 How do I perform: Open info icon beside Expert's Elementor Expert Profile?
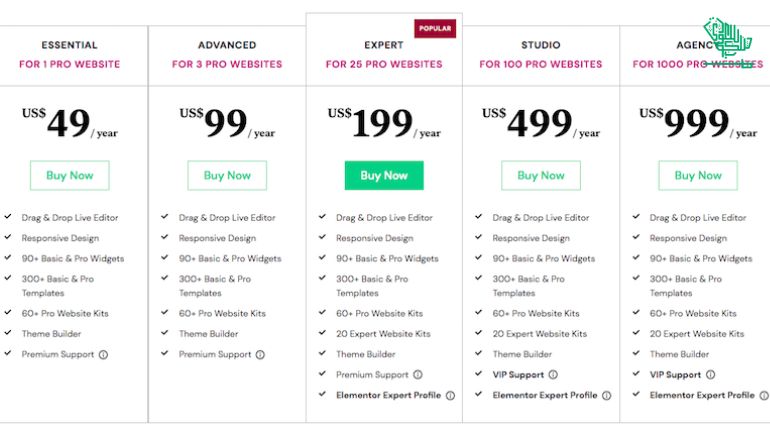(450, 396)
